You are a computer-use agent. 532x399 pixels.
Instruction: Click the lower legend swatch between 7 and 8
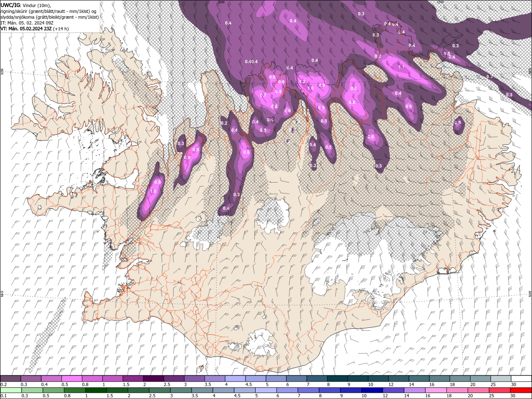coord(308,390)
